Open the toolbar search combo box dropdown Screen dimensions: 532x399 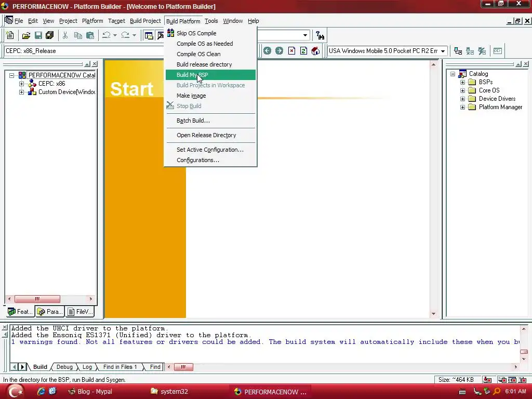tap(305, 35)
